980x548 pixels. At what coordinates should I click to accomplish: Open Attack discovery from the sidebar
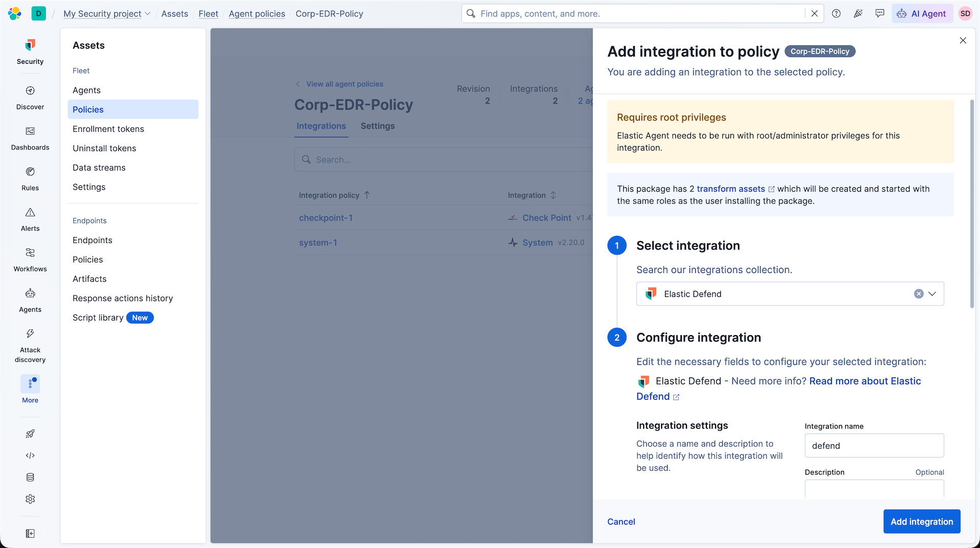(x=30, y=345)
